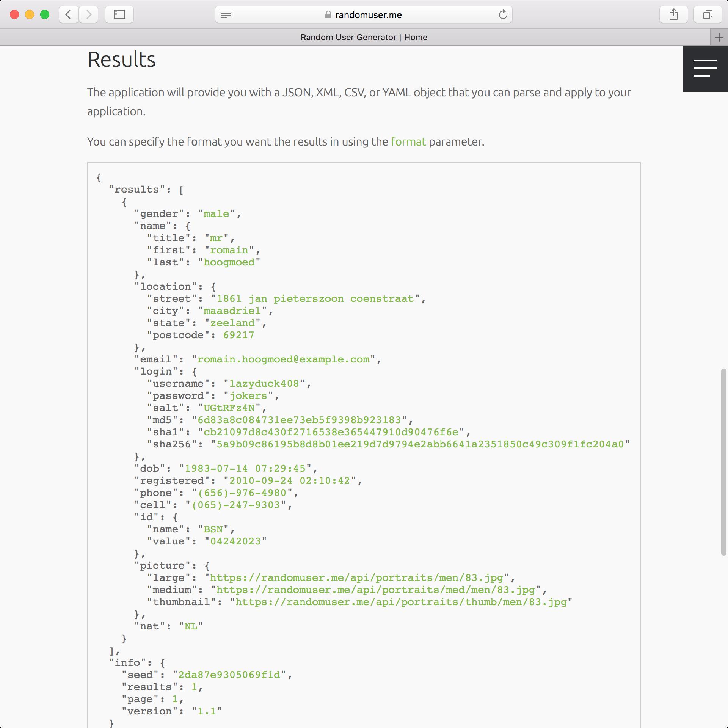Image resolution: width=728 pixels, height=728 pixels.
Task: Click the postcode value 69217
Action: [239, 335]
